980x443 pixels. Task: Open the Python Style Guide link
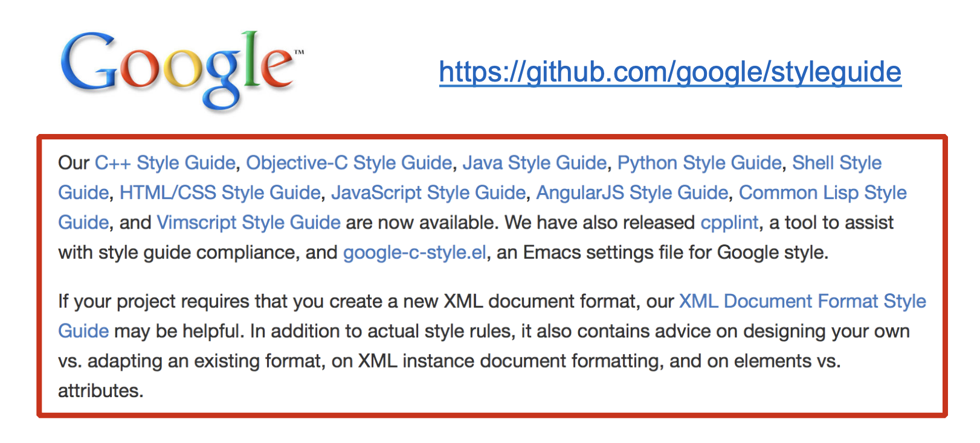click(x=699, y=163)
